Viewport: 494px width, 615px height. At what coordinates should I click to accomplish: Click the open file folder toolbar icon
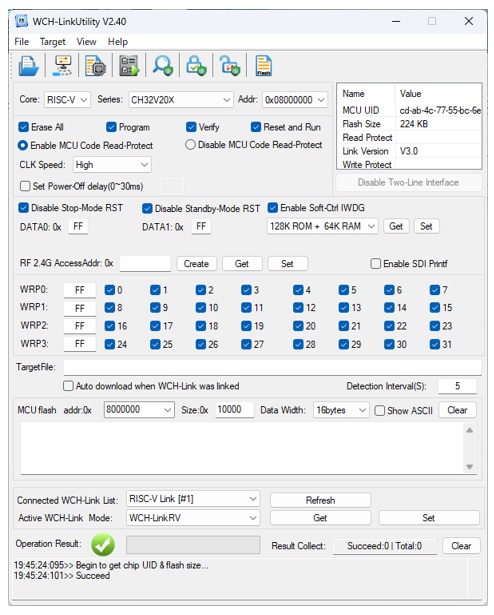coord(29,66)
